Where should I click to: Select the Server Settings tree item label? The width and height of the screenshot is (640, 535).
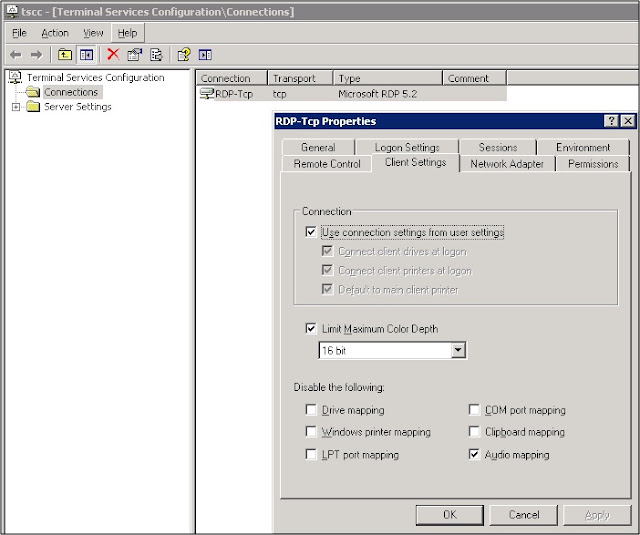click(x=78, y=107)
